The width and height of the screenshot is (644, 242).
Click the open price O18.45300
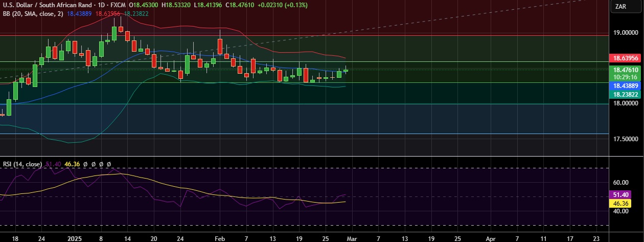click(144, 5)
